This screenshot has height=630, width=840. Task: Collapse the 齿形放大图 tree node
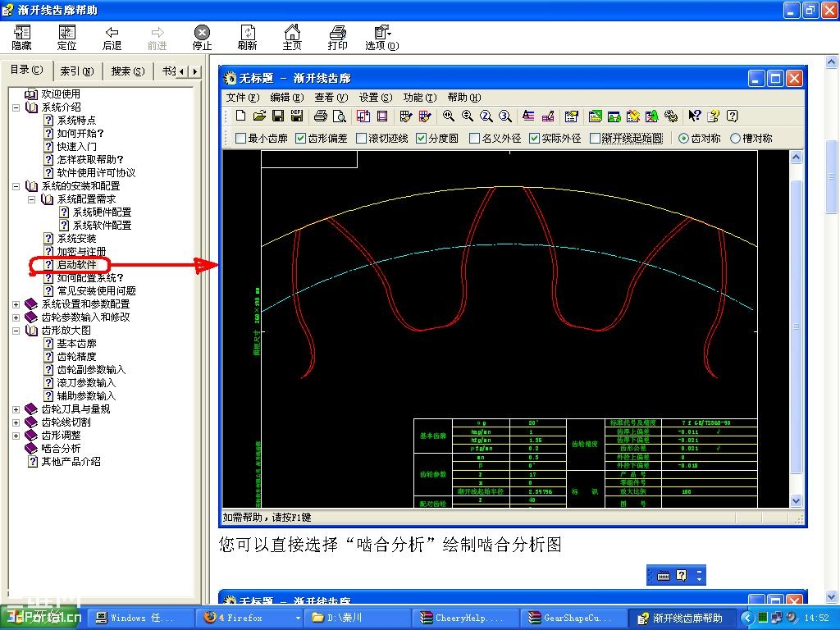pyautogui.click(x=16, y=331)
